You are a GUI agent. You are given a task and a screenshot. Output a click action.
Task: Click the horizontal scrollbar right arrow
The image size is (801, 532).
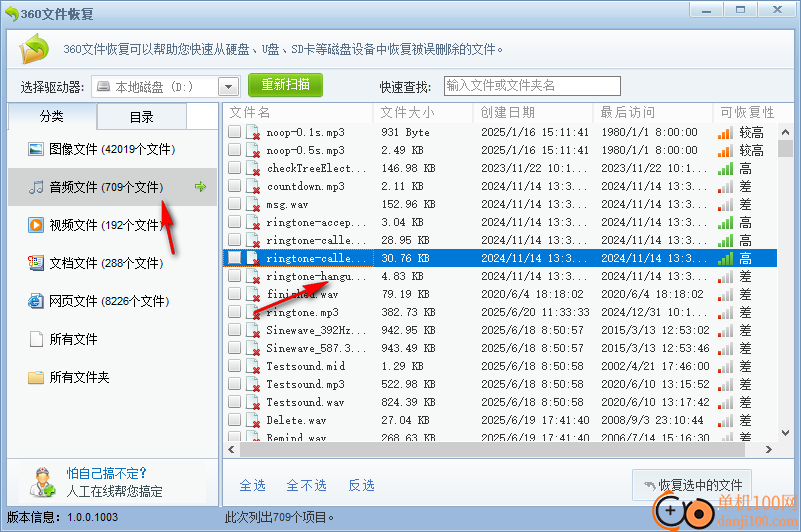coord(768,450)
